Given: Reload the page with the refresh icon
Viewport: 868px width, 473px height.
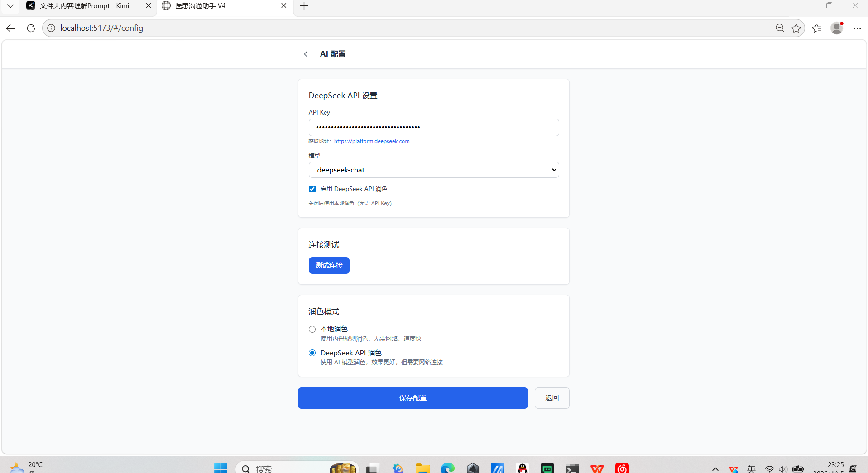Looking at the screenshot, I should tap(31, 28).
